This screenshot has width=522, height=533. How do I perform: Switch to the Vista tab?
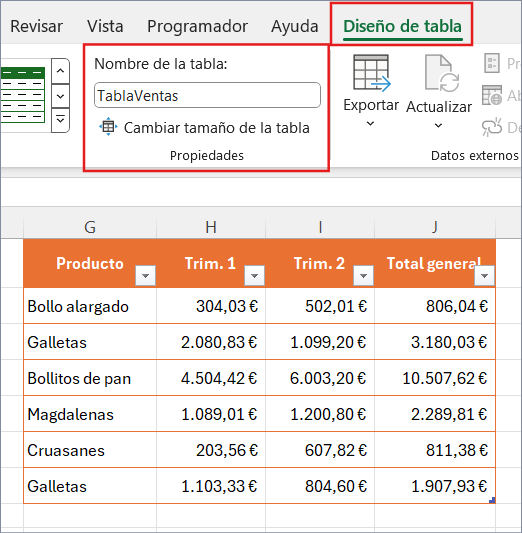pyautogui.click(x=105, y=26)
